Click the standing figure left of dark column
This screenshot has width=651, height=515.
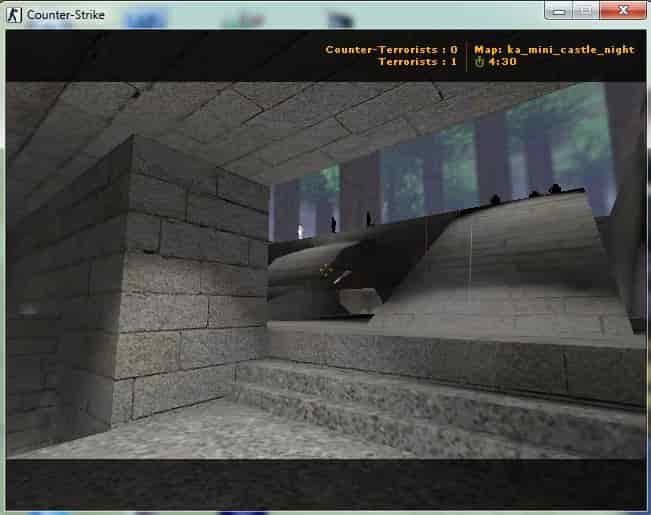[x=333, y=225]
